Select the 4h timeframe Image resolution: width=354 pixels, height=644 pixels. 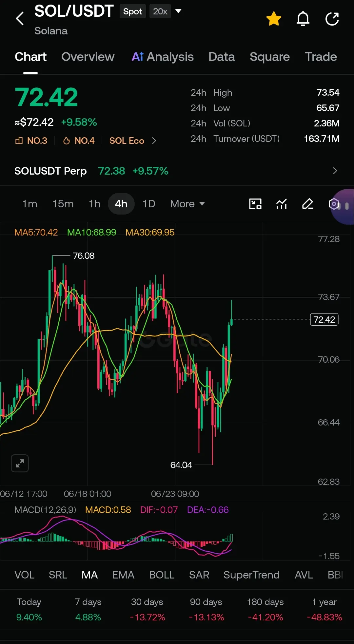121,204
